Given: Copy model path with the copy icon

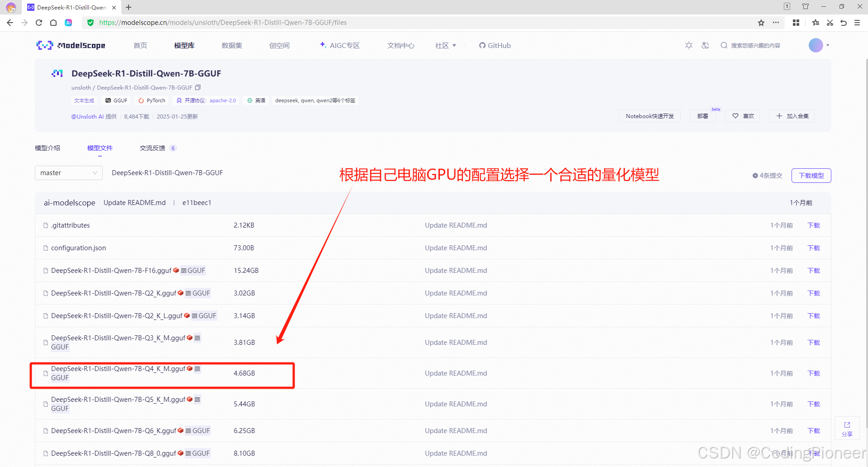Looking at the screenshot, I should click(198, 87).
